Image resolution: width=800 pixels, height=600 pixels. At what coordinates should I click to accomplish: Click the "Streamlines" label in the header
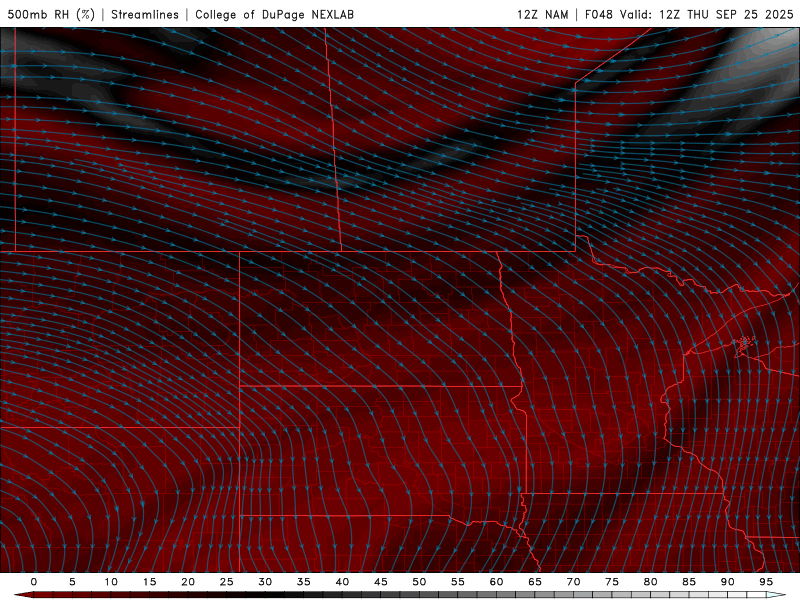click(x=145, y=14)
